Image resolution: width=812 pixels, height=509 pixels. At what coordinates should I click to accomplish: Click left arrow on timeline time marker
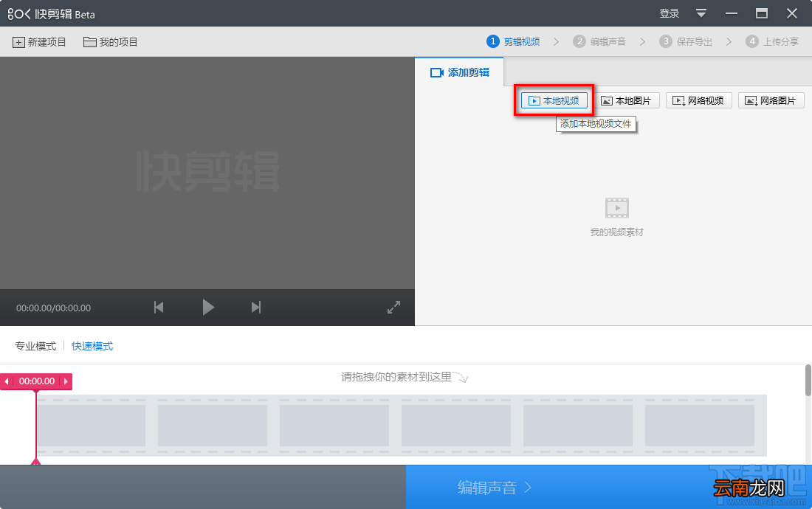point(6,381)
